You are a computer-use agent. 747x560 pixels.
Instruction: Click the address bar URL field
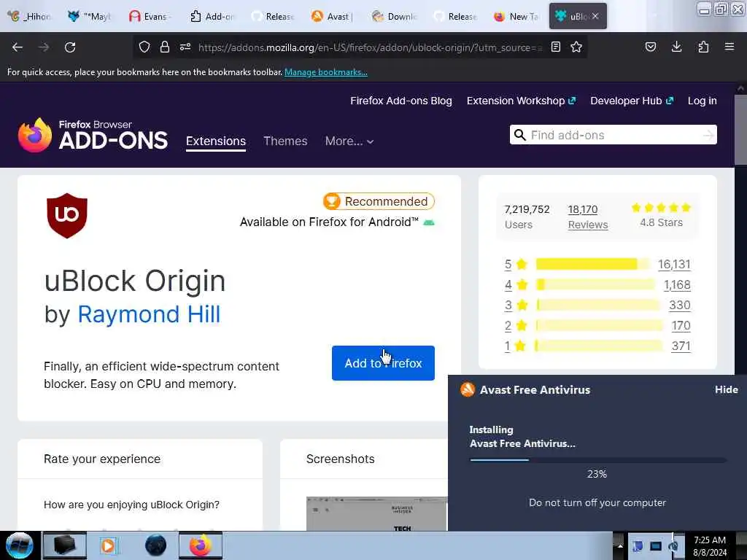tap(369, 47)
